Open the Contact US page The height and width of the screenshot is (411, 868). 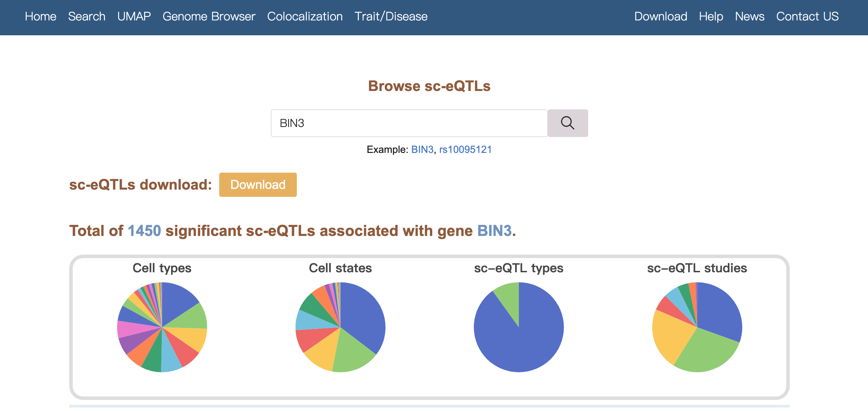807,17
